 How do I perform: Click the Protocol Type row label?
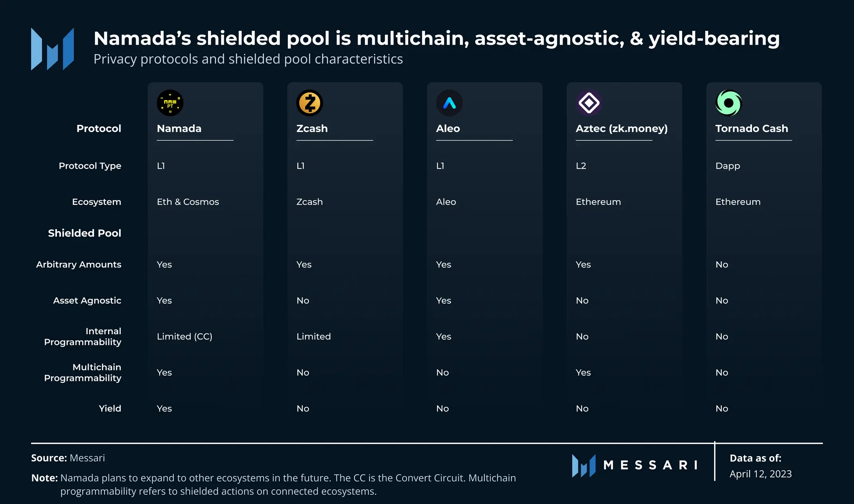click(x=90, y=166)
